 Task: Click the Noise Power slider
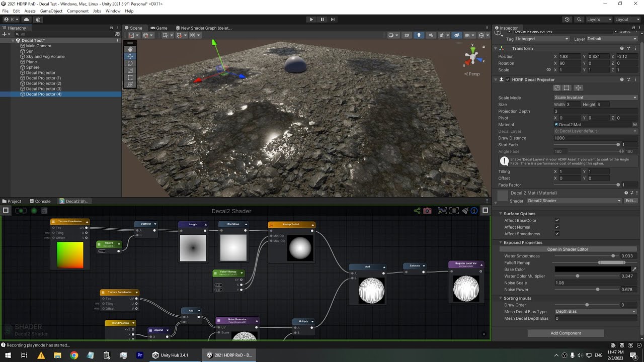click(586, 290)
